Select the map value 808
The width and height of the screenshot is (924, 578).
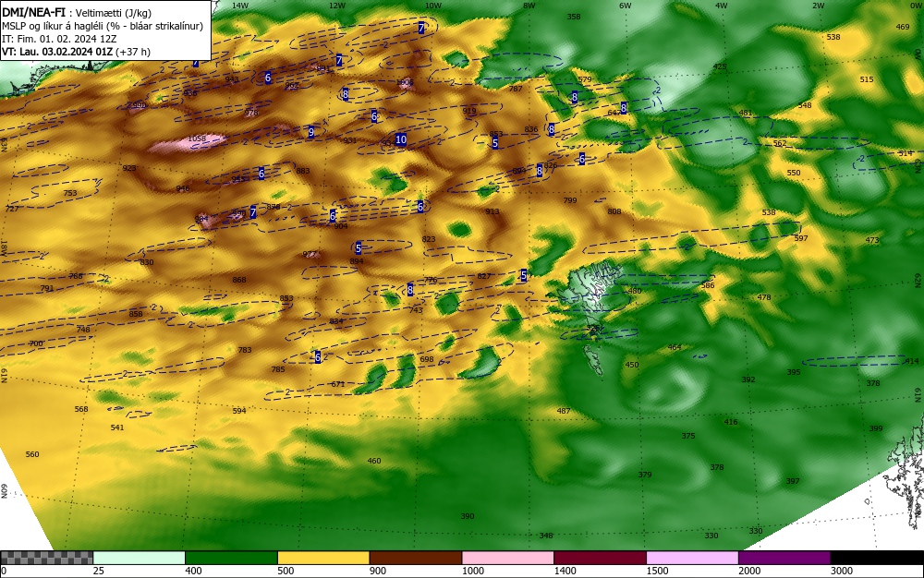tap(614, 211)
